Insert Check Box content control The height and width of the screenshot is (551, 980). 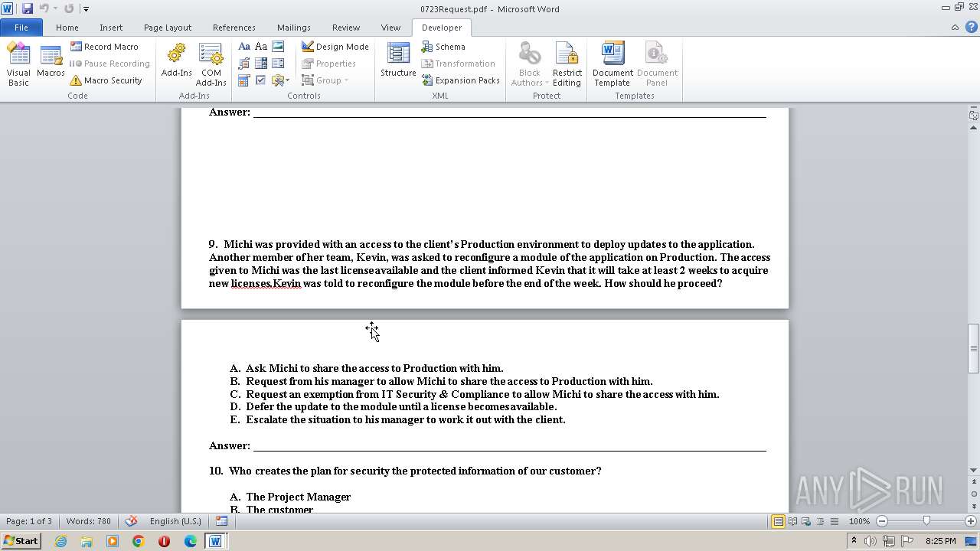click(261, 80)
